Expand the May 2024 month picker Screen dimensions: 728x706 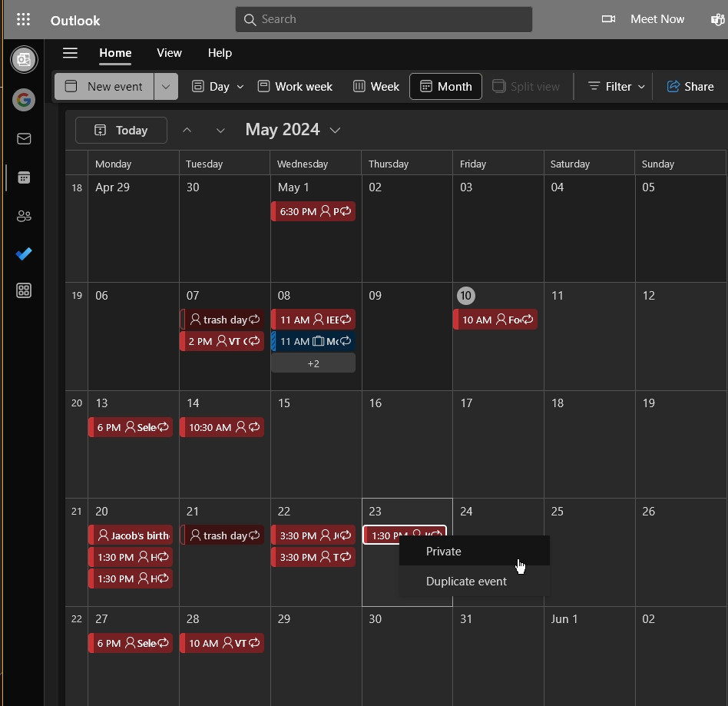pos(335,131)
